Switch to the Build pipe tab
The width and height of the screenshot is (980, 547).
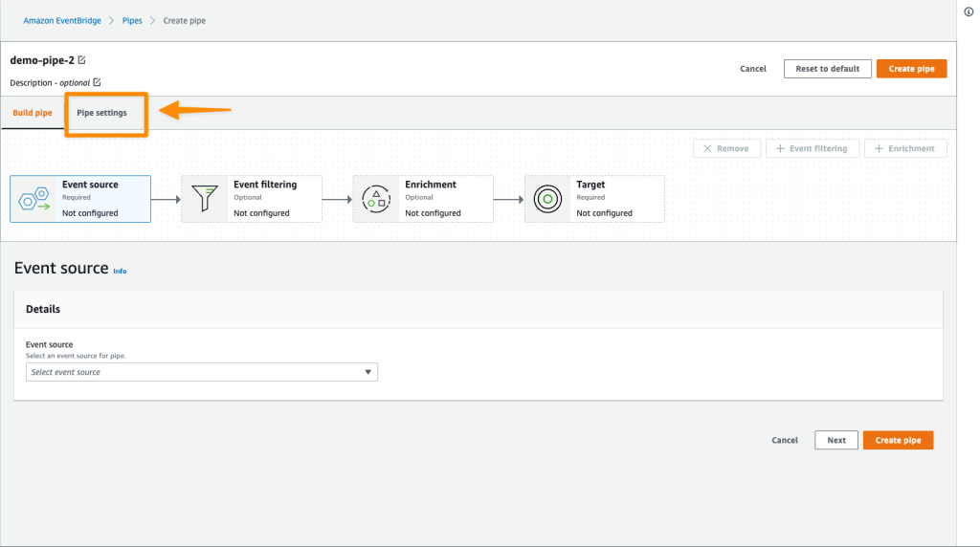pos(33,113)
